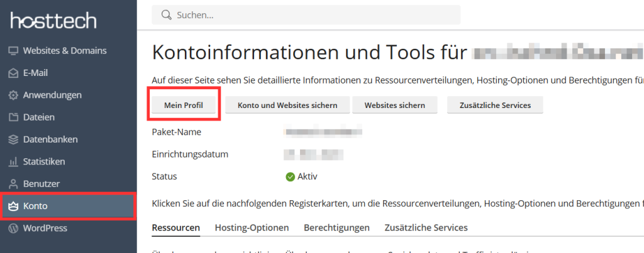Click the WordPress logo icon in sidebar
This screenshot has width=644, height=253.
pos(13,229)
